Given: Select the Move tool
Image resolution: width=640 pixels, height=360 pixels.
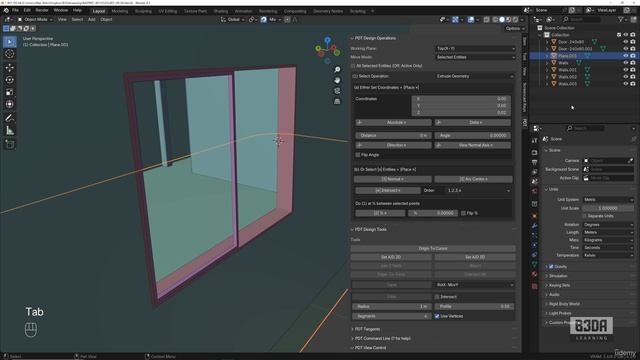Looking at the screenshot, I should point(9,68).
